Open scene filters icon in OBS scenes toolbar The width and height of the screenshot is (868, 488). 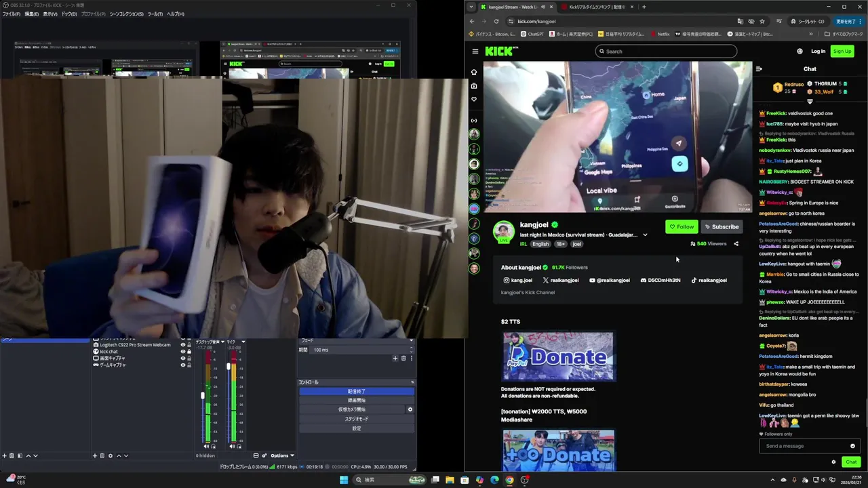pos(20,455)
